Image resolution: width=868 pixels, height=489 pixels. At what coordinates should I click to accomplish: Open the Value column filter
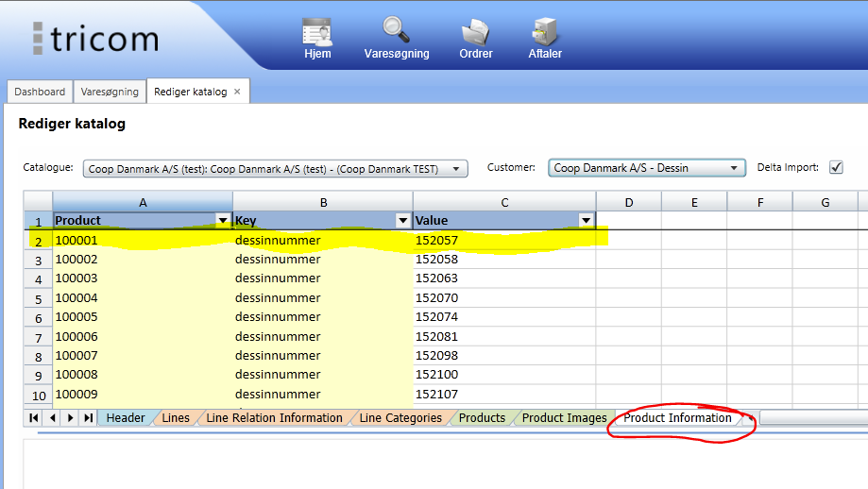point(586,220)
